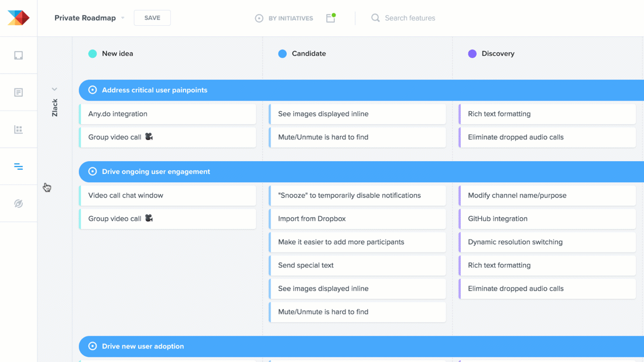Viewport: 644px width, 362px height.
Task: Click the By Initiatives target icon
Action: pyautogui.click(x=259, y=18)
